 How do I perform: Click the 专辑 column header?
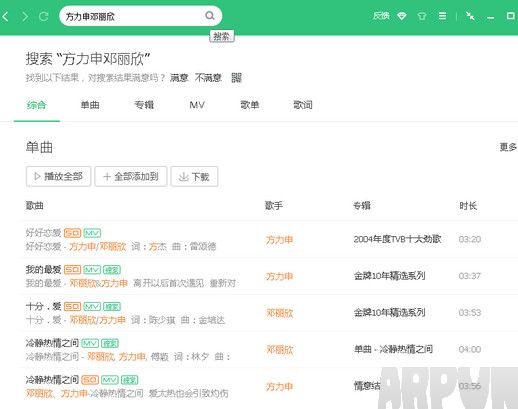(362, 206)
